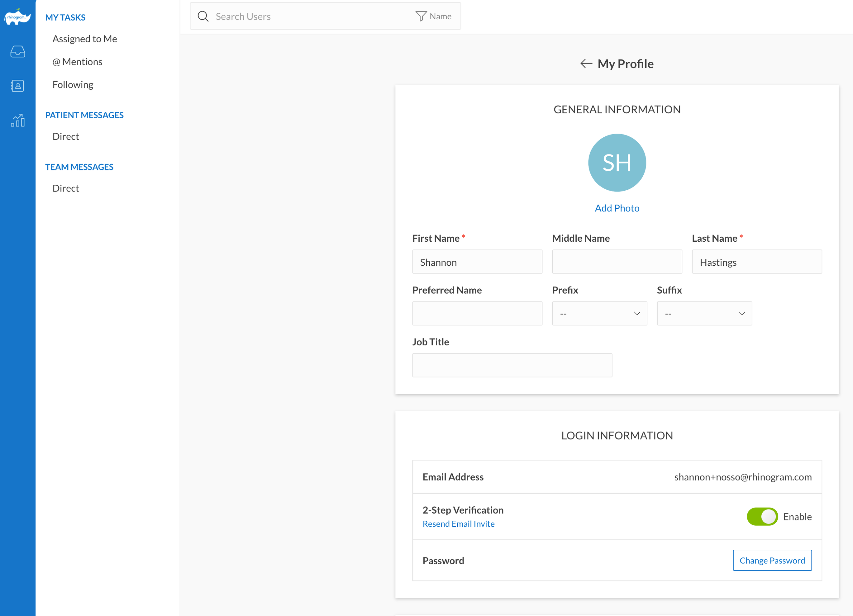This screenshot has height=616, width=853.
Task: Click the Name filter funnel icon
Action: pos(421,17)
